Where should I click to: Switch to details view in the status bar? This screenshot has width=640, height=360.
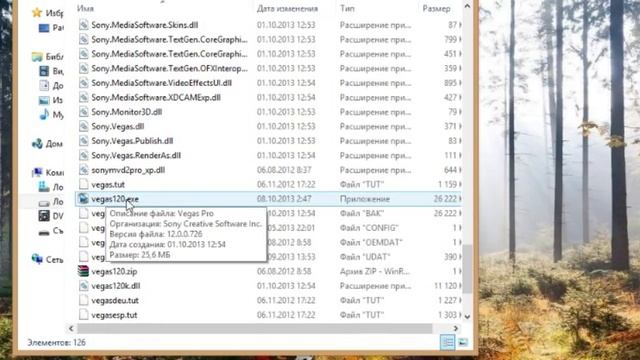click(x=447, y=342)
